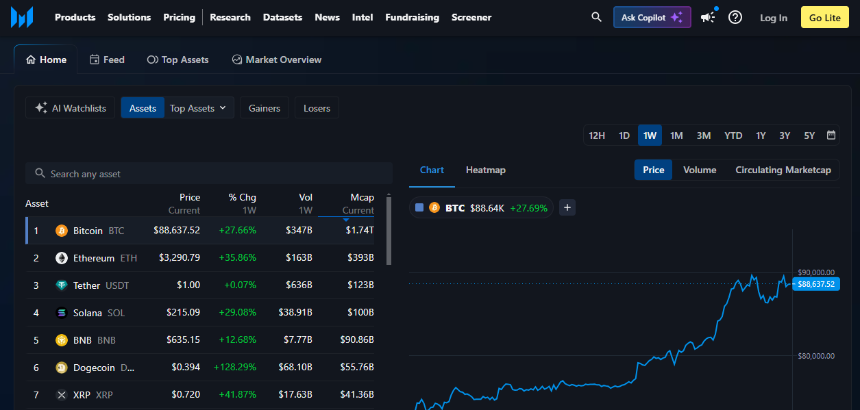
Task: Expand the Top Assets dropdown
Action: click(x=198, y=108)
